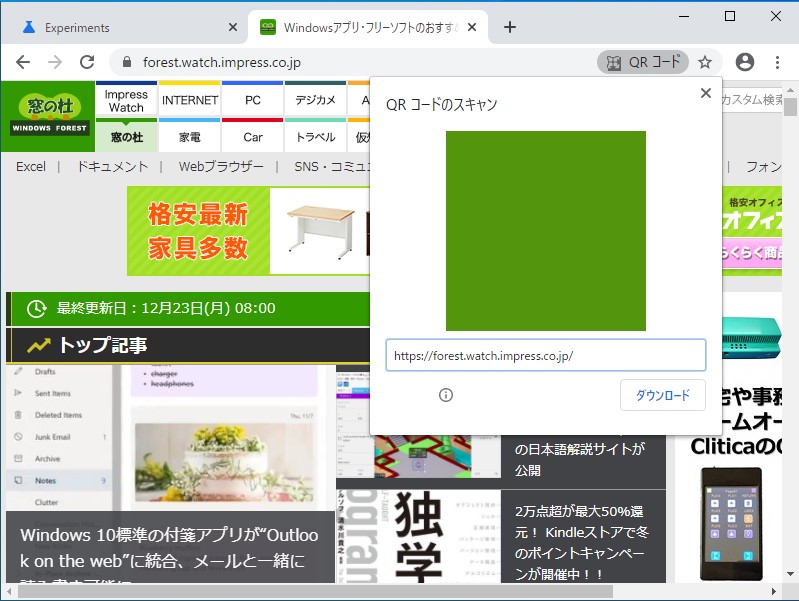The image size is (799, 601).
Task: Open Impress Watch nav item
Action: (x=126, y=100)
